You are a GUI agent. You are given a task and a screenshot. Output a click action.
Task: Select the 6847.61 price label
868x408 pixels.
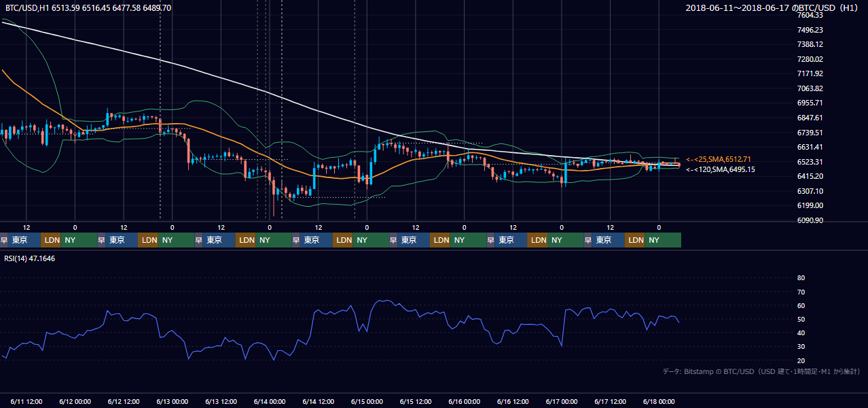810,118
